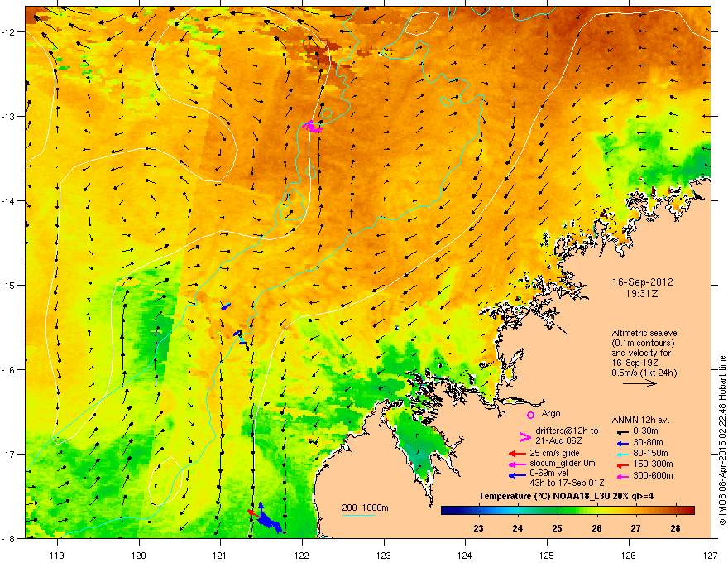Click the time text 19:31Z

click(642, 294)
